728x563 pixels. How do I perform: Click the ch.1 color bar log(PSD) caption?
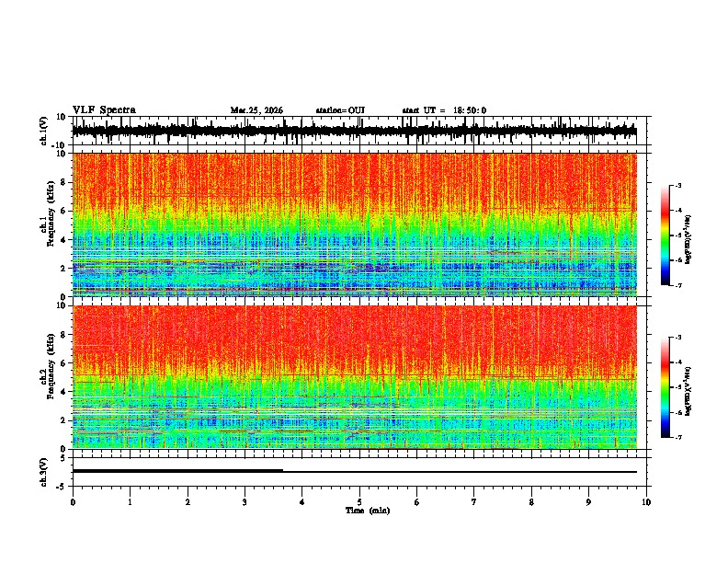688,240
